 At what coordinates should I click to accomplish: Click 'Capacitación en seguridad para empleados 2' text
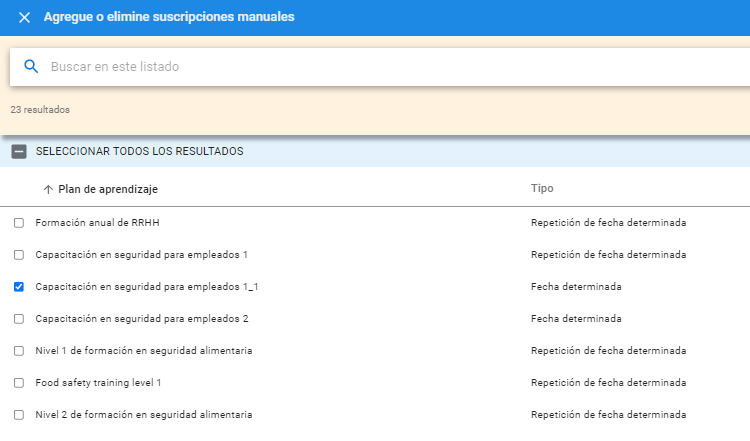pyautogui.click(x=142, y=319)
